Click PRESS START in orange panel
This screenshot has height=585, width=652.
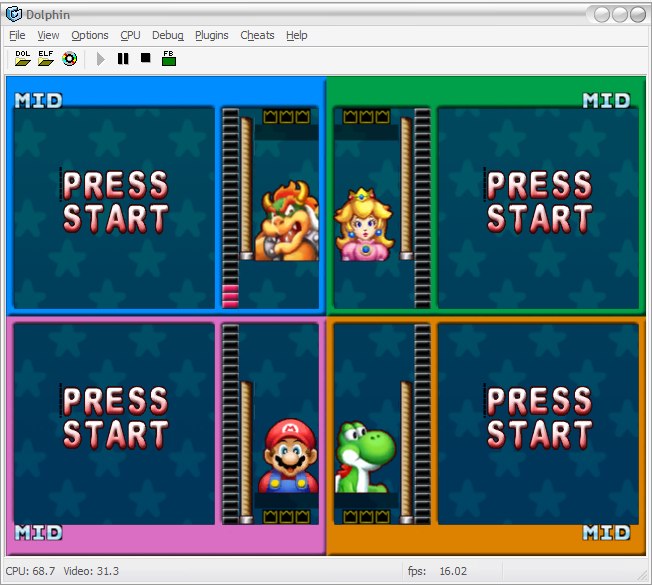[x=539, y=418]
